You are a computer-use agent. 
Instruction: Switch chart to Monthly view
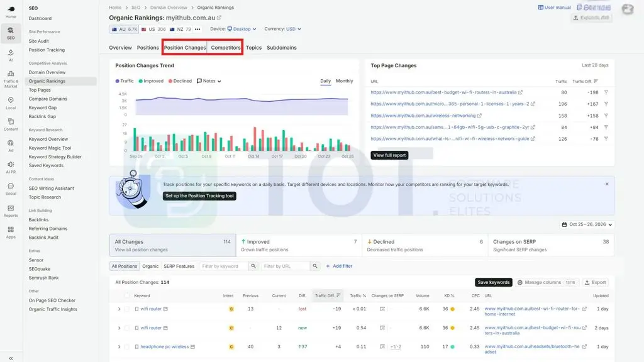pyautogui.click(x=344, y=81)
